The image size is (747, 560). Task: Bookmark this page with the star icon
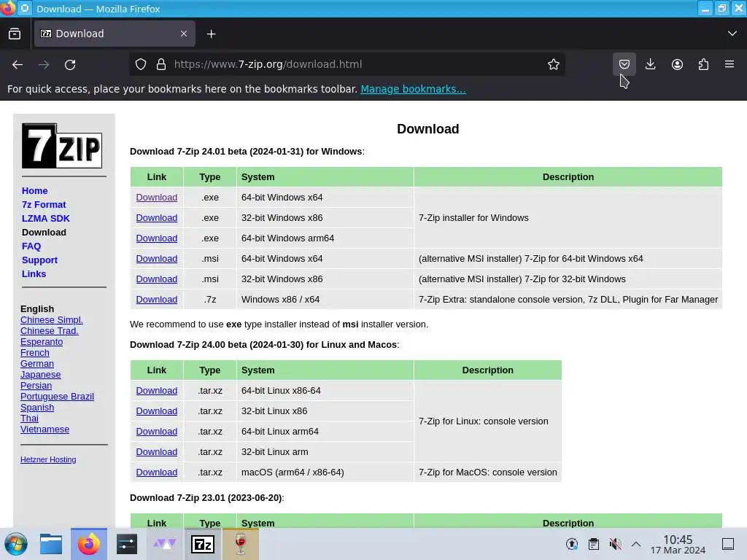point(553,64)
